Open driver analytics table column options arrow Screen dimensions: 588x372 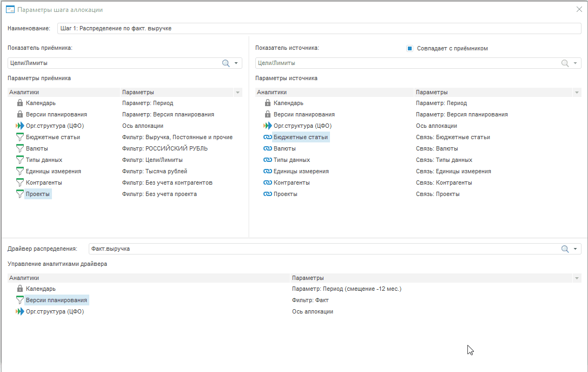(577, 278)
